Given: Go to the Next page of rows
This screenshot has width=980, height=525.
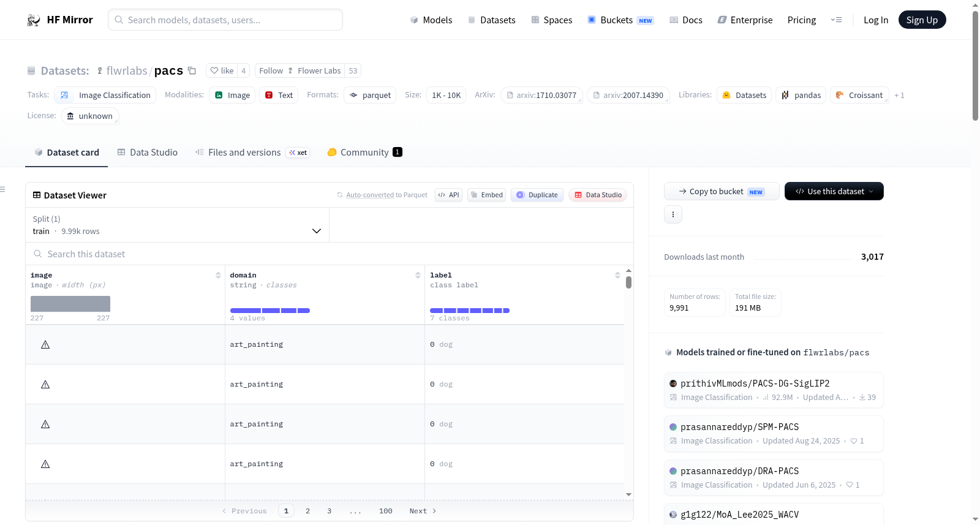Looking at the screenshot, I should click(x=423, y=511).
